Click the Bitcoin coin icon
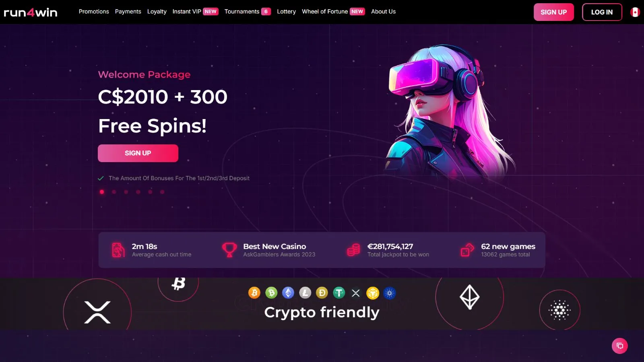Screen dimensions: 644x362 point(254,293)
